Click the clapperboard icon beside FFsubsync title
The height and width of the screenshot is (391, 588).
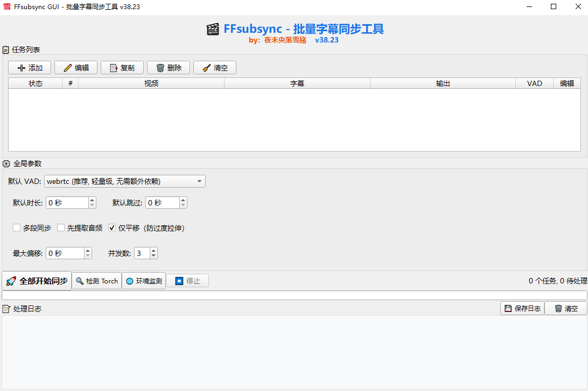coord(213,29)
